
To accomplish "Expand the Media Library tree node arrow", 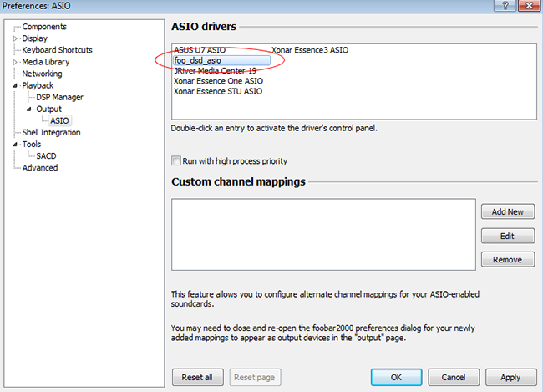I will [15, 62].
